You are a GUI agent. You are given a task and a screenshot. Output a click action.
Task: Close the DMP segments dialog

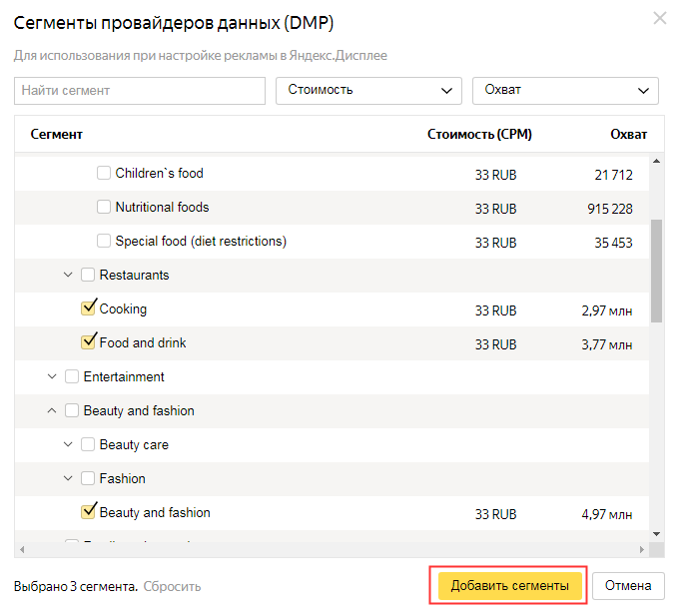tap(659, 18)
